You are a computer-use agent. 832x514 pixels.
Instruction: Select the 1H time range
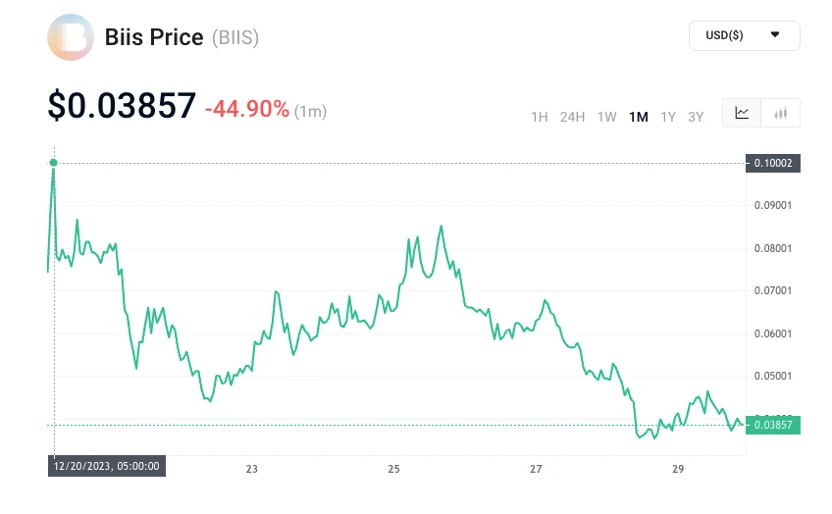point(539,117)
